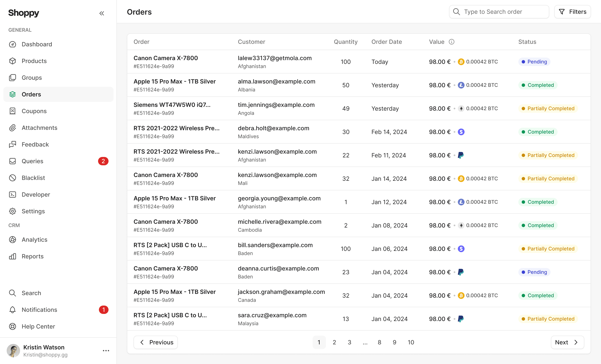Click the Attachments paperclip icon
601x364 pixels.
coord(13,128)
